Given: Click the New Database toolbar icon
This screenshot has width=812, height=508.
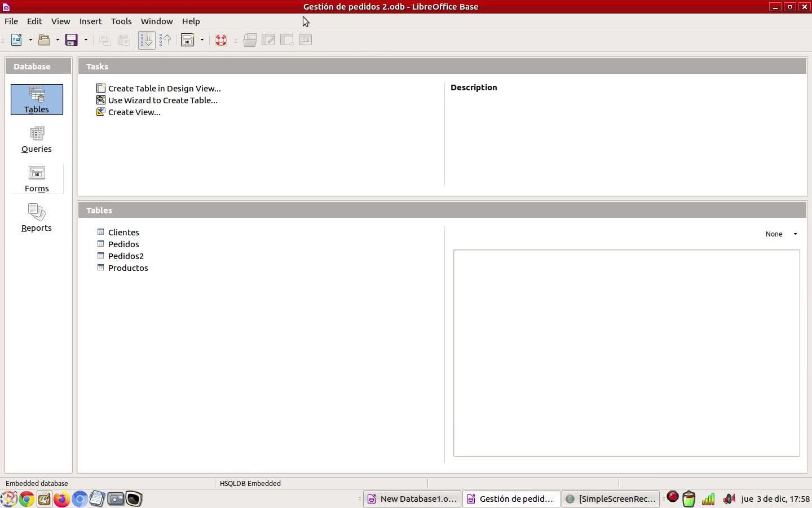Looking at the screenshot, I should pos(16,40).
